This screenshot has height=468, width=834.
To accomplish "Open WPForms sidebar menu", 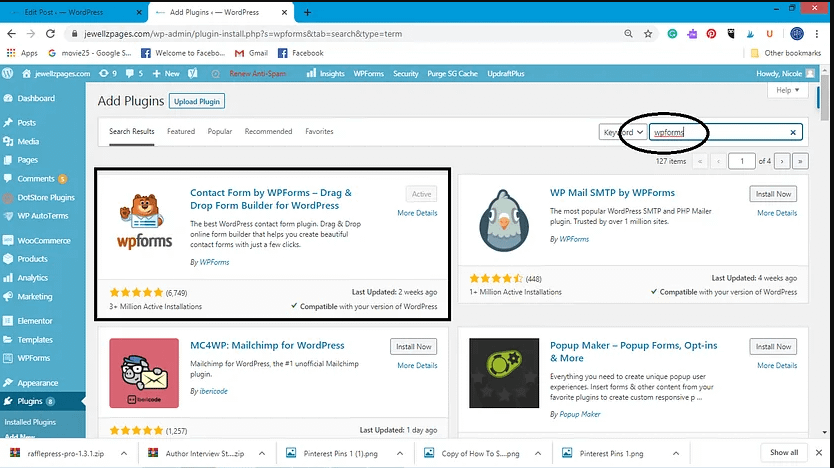I will 34,358.
